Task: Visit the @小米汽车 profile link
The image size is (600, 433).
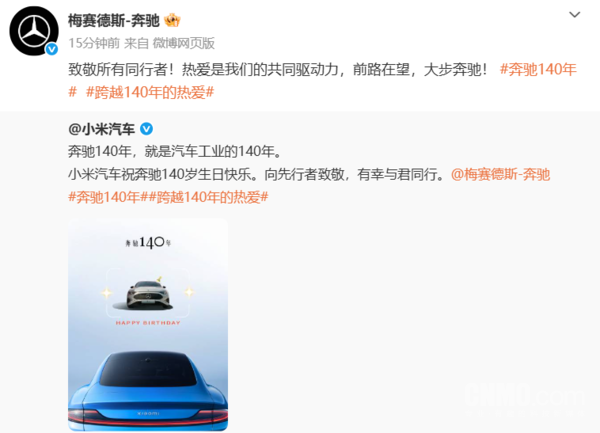Action: pyautogui.click(x=101, y=129)
